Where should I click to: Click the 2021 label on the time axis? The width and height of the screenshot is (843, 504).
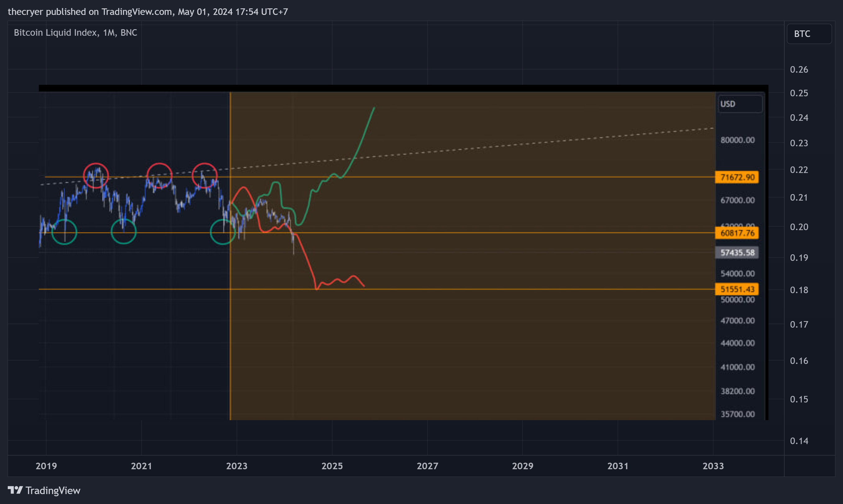141,466
